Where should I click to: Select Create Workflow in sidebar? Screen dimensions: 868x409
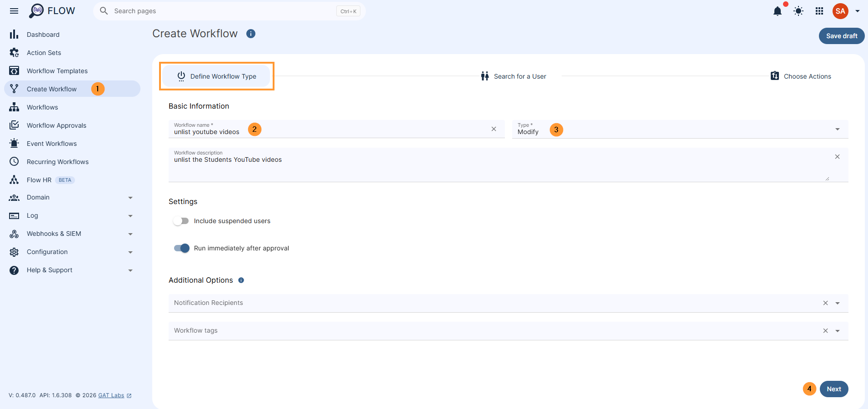coord(72,89)
